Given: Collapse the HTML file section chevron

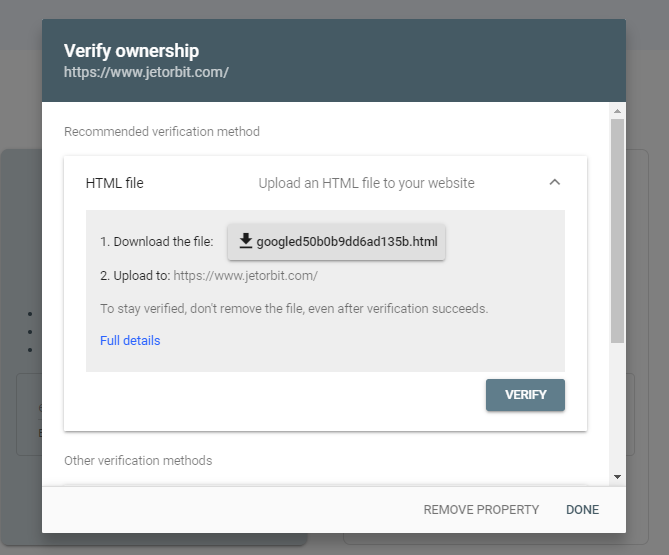Looking at the screenshot, I should coord(554,183).
